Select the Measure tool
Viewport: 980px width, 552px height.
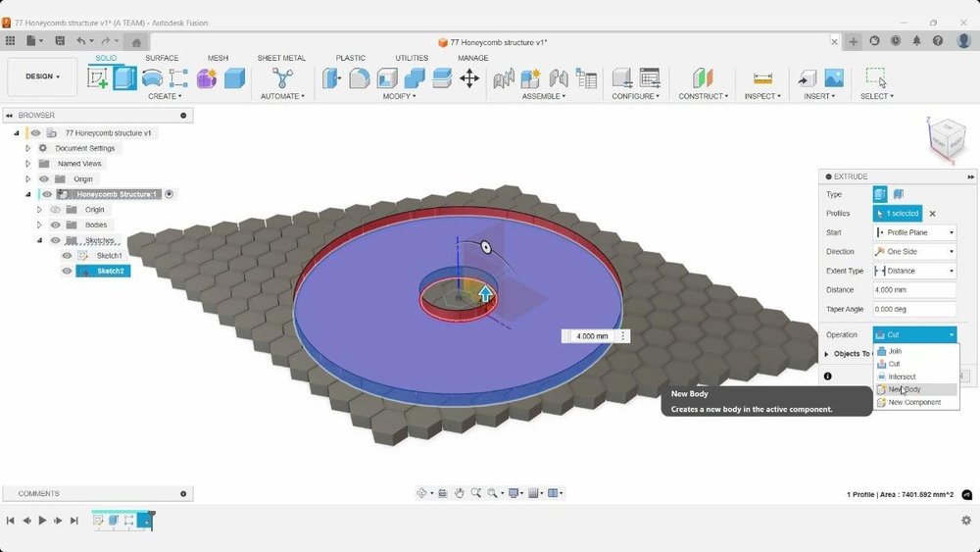click(762, 78)
